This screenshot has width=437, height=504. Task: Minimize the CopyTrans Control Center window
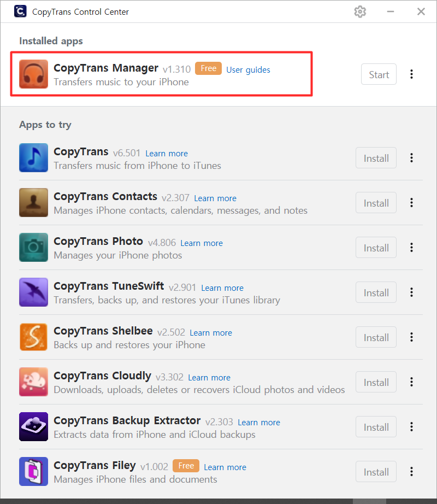[x=391, y=11]
